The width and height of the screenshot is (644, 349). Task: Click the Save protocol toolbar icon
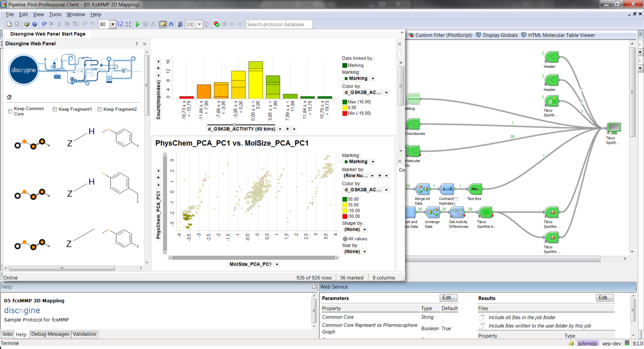(17, 24)
